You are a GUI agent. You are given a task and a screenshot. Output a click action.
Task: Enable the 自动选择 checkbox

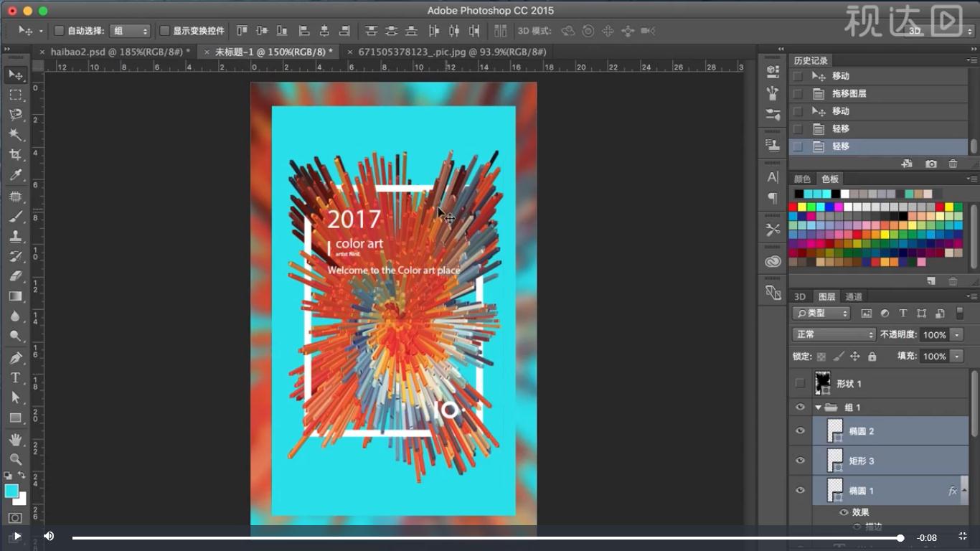(60, 31)
